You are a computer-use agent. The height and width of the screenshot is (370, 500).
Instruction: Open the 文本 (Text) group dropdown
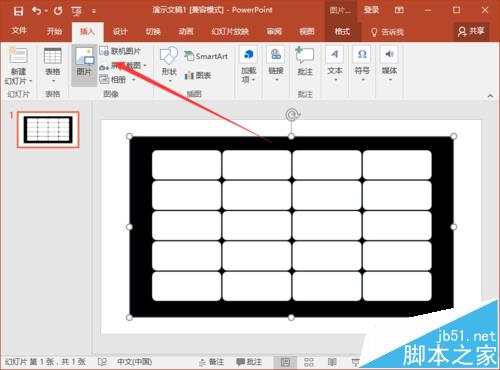[x=335, y=64]
